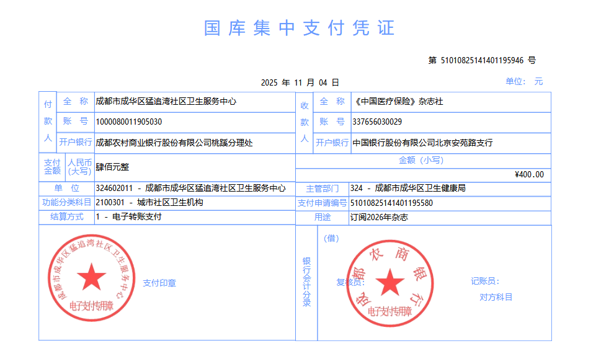This screenshot has width=601, height=364.
Task: Click the payee bank 中国银行 北京安苑路支行
Action: pos(422,143)
